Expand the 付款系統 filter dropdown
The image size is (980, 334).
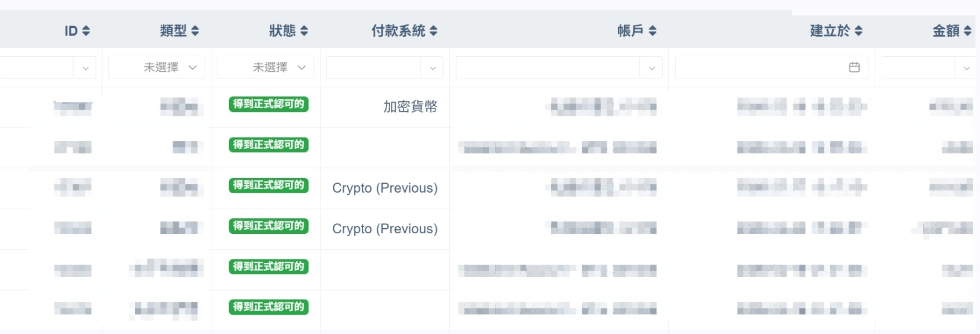(x=433, y=68)
